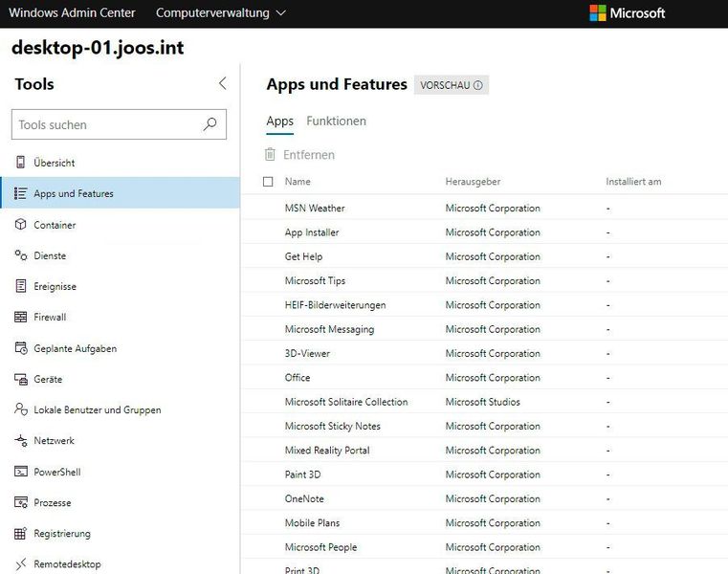This screenshot has height=574, width=728.
Task: Click the Geräte devices icon
Action: click(21, 379)
